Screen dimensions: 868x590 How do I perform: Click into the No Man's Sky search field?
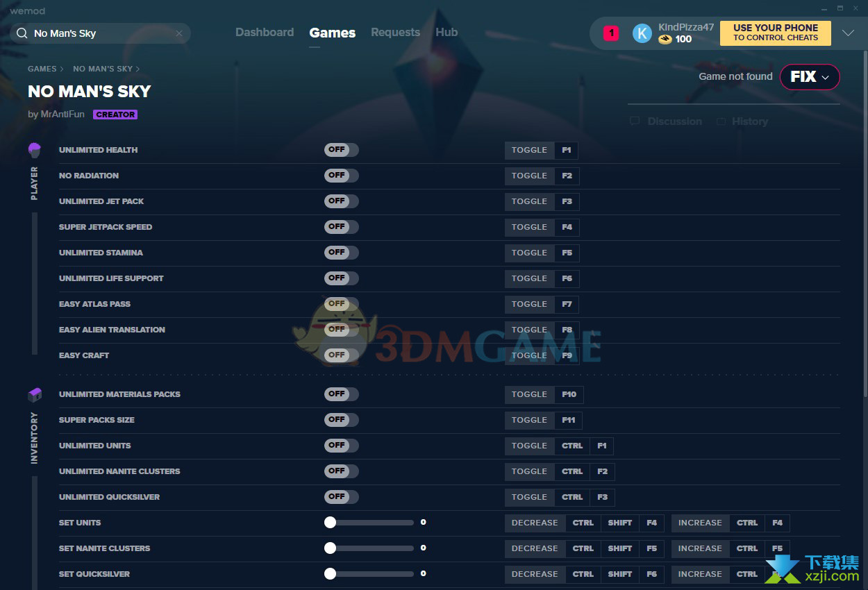101,33
